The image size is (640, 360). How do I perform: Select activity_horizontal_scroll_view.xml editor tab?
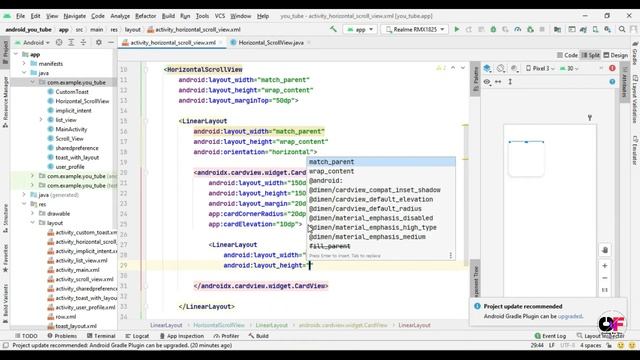[x=173, y=42]
